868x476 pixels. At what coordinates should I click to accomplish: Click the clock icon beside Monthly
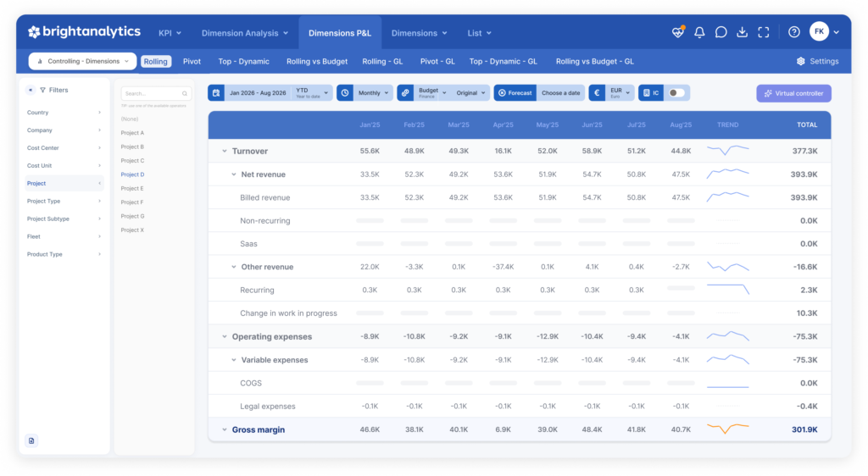345,93
